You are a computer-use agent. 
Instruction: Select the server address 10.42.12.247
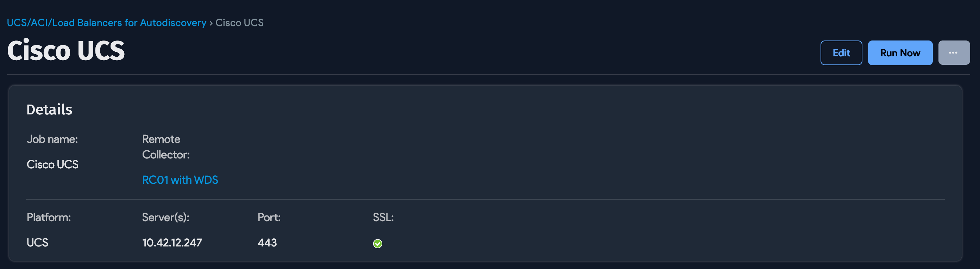point(171,243)
